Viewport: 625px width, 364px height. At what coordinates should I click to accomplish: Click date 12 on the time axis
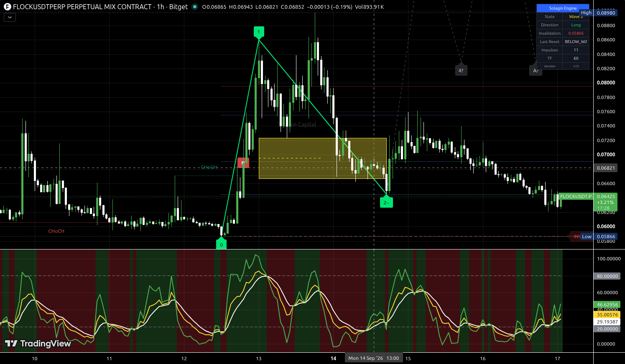pos(184,359)
